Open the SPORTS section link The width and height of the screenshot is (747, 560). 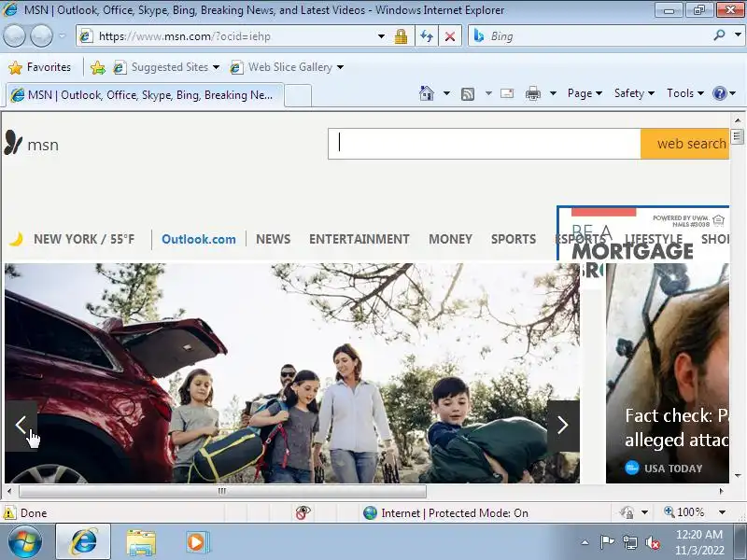click(514, 239)
